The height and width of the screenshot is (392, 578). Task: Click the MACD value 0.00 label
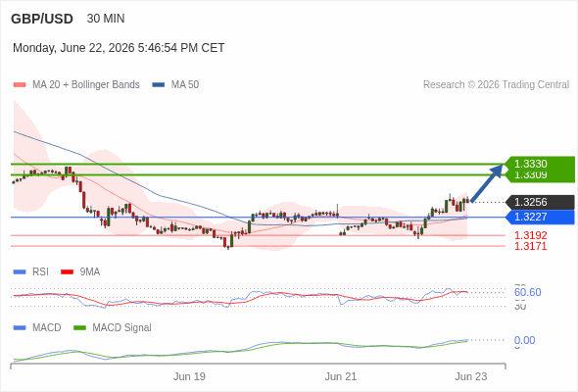(x=524, y=340)
